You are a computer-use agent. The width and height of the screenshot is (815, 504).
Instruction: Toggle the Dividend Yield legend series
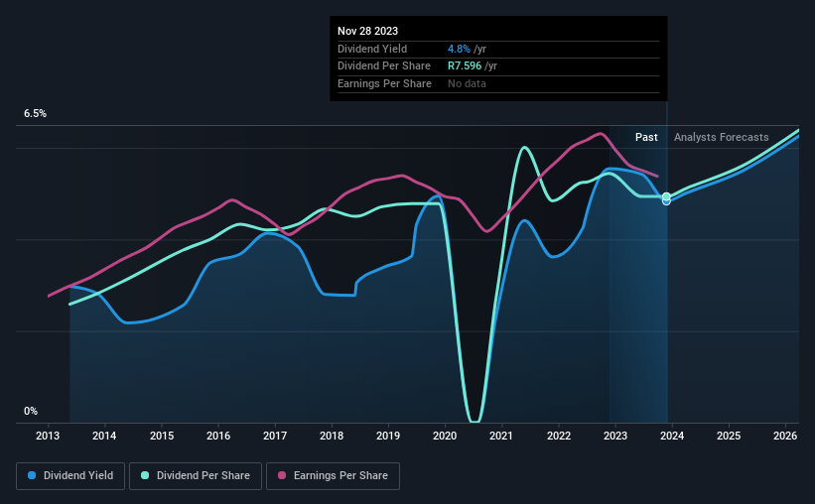click(70, 476)
